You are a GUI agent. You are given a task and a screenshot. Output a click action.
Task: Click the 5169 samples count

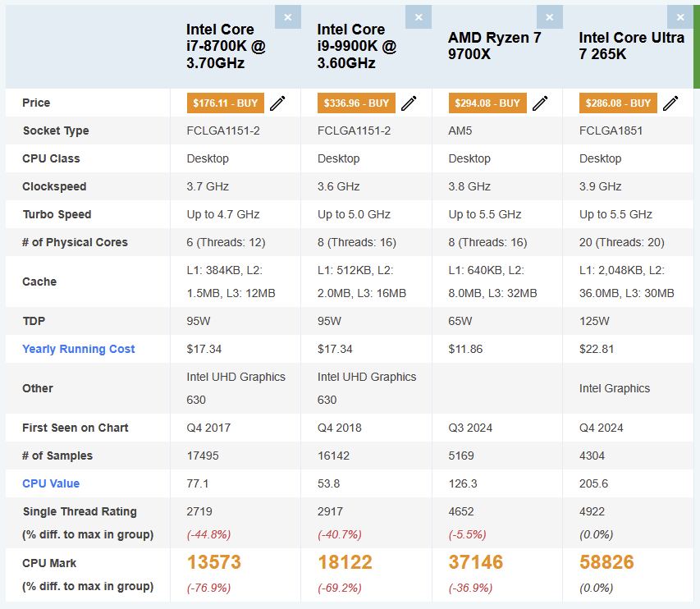(x=461, y=456)
